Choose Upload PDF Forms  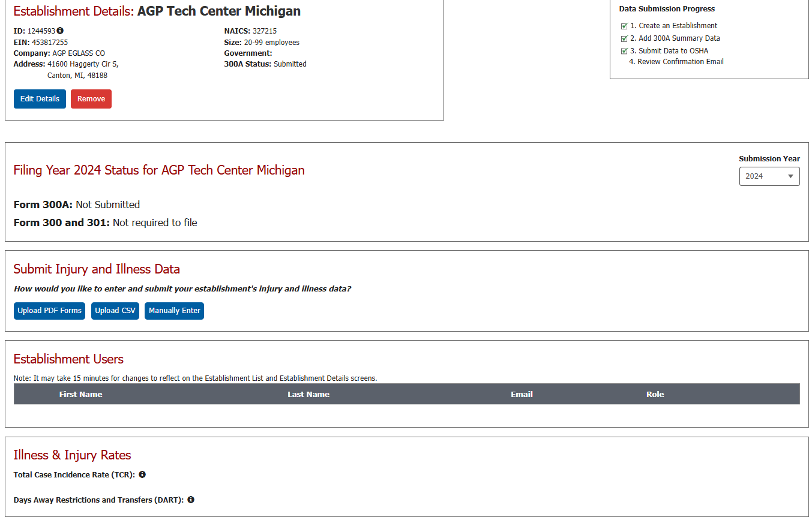tap(49, 311)
